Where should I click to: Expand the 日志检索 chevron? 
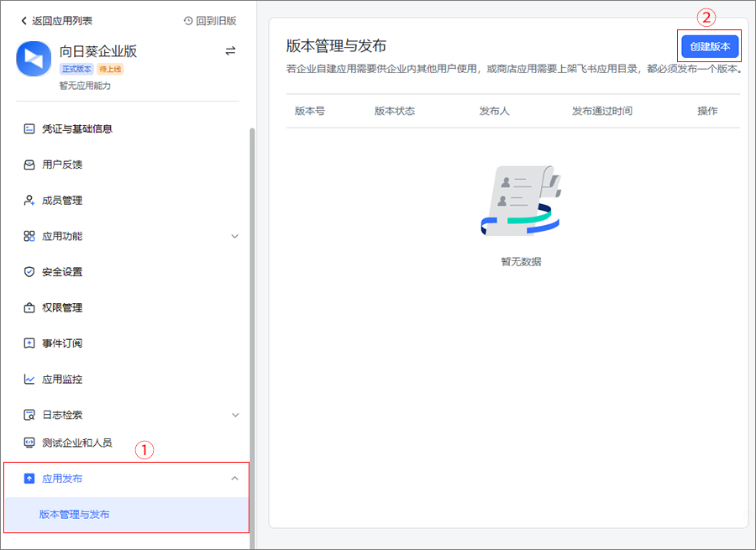(235, 415)
